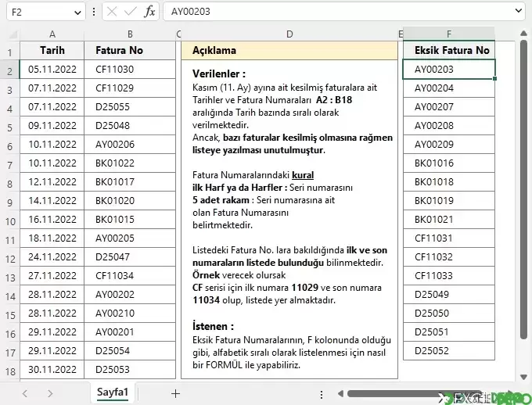Viewport: 532px width, 405px height.
Task: Select column F header
Action: click(x=449, y=34)
